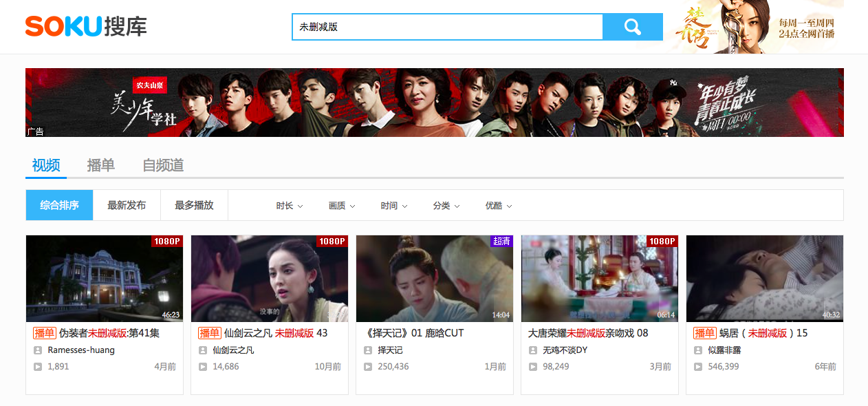Click the search magnifier button

[x=633, y=27]
